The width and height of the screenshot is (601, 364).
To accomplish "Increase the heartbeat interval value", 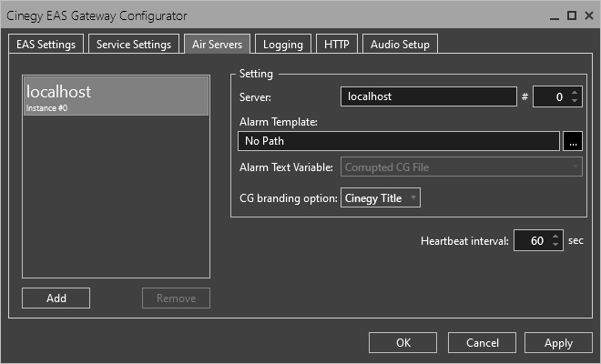I will pos(555,237).
